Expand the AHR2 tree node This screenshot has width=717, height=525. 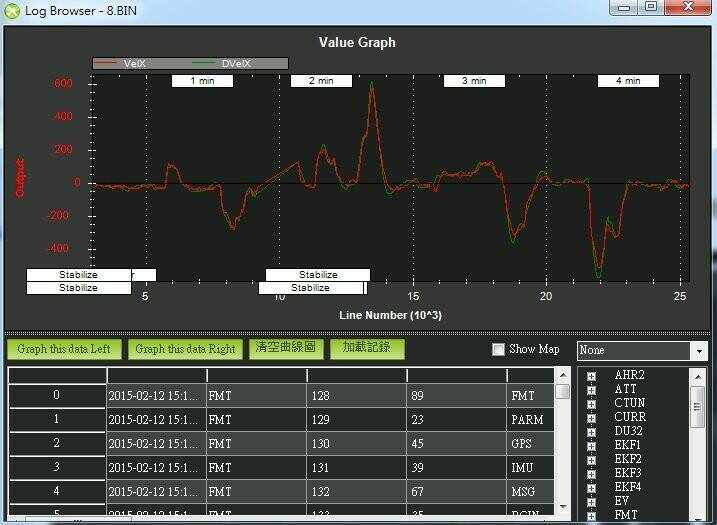(591, 375)
